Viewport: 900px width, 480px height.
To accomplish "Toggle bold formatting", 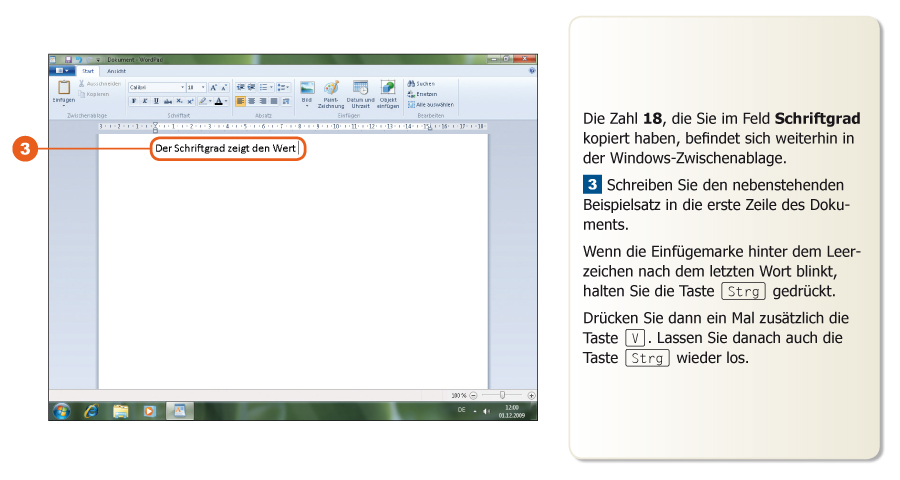I will coord(133,101).
